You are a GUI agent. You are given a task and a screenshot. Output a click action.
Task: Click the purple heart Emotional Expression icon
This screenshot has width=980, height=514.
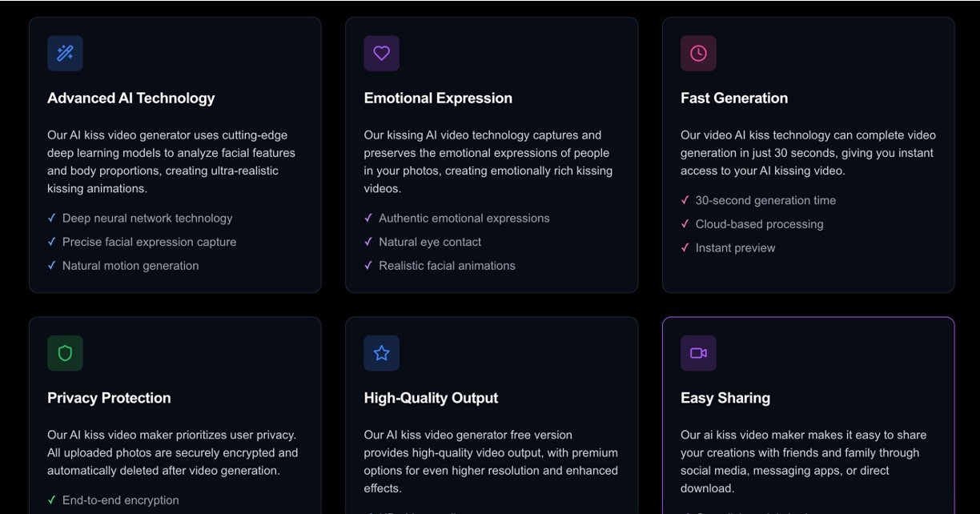coord(381,54)
